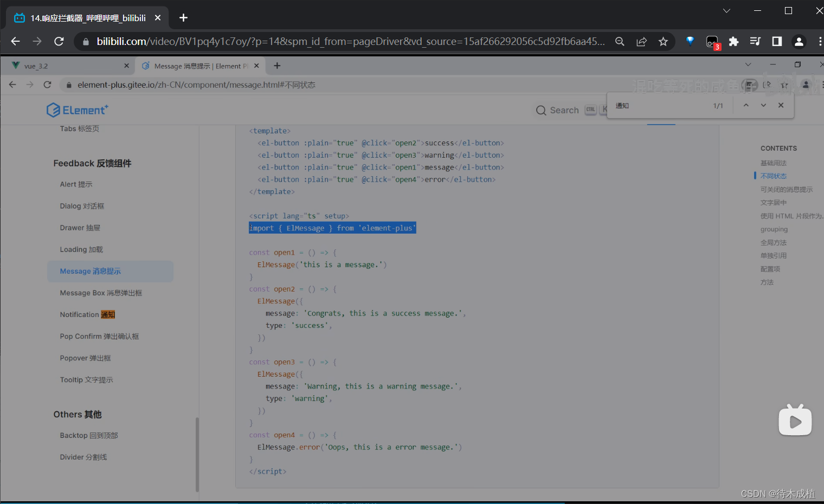The height and width of the screenshot is (504, 824).
Task: Open the Element Plus logo homepage
Action: pos(78,110)
